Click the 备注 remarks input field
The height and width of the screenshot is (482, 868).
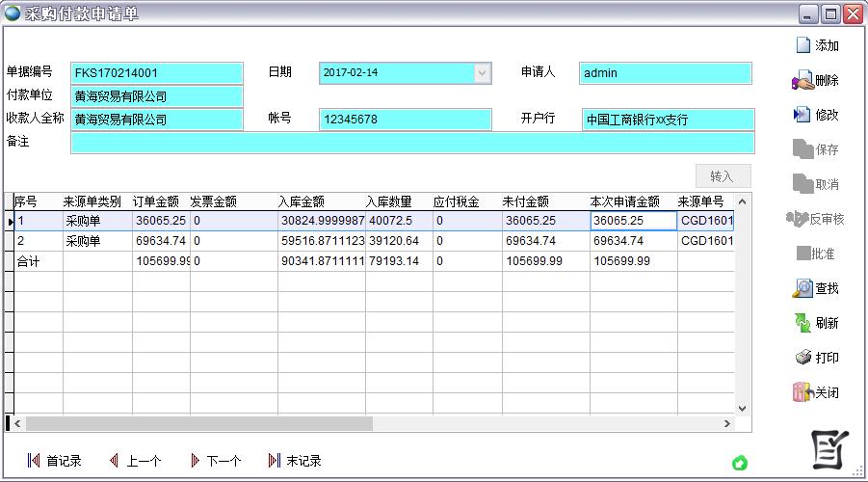412,143
